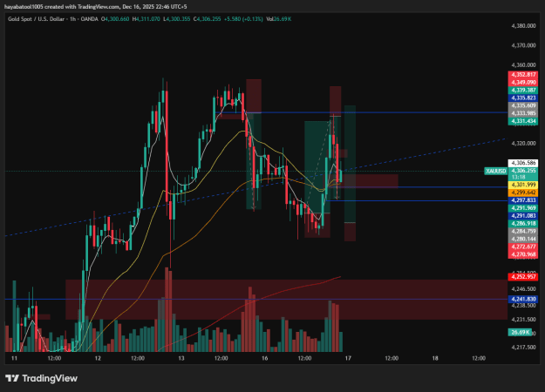The height and width of the screenshot is (392, 545).
Task: Click the change value +5.580 (+0.13%)
Action: pos(243,19)
